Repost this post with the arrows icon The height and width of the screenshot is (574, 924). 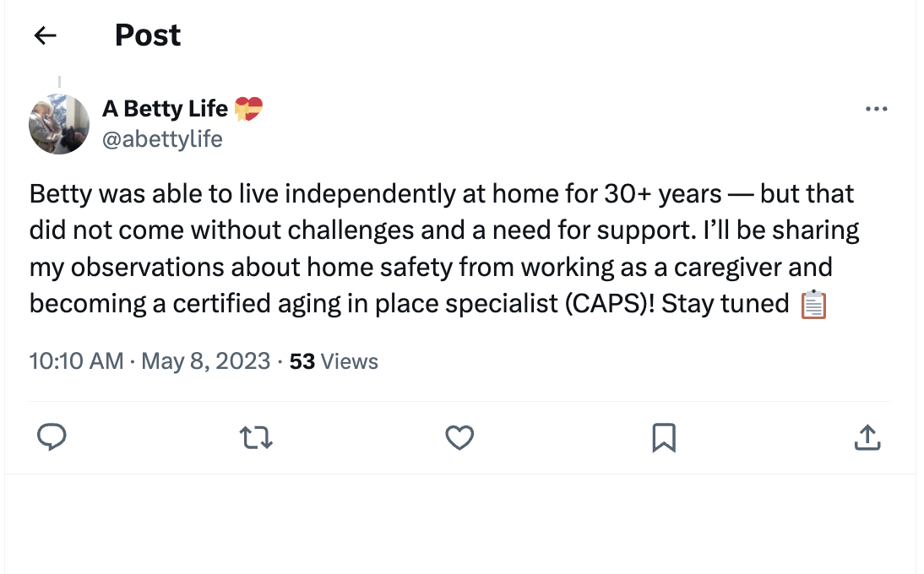point(256,437)
